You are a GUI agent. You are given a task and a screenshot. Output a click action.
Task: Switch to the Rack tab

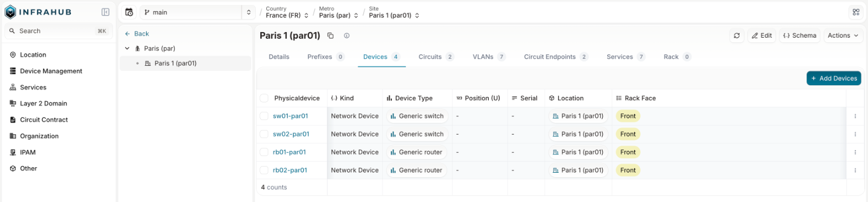[x=677, y=56]
